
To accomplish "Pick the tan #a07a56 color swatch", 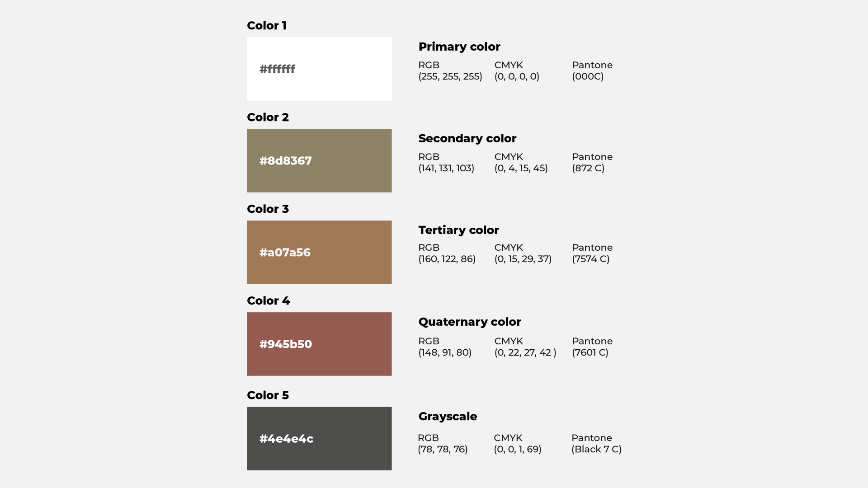I will pos(319,252).
